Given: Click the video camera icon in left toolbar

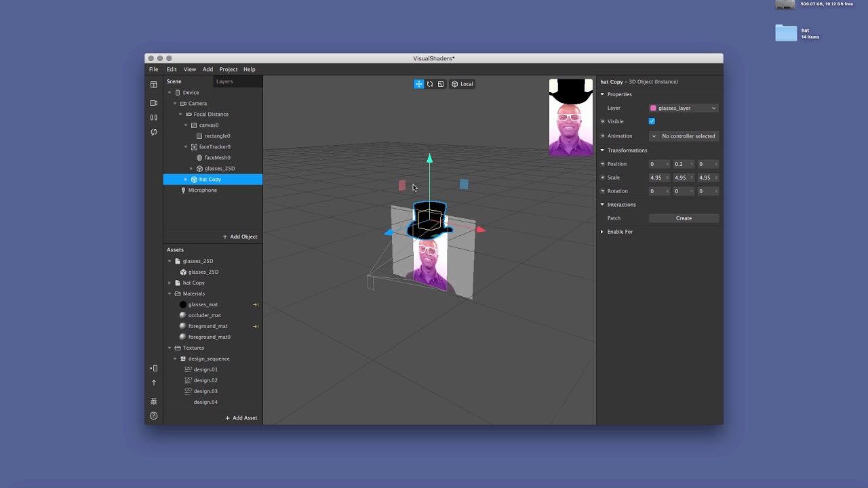Looking at the screenshot, I should coord(154,103).
